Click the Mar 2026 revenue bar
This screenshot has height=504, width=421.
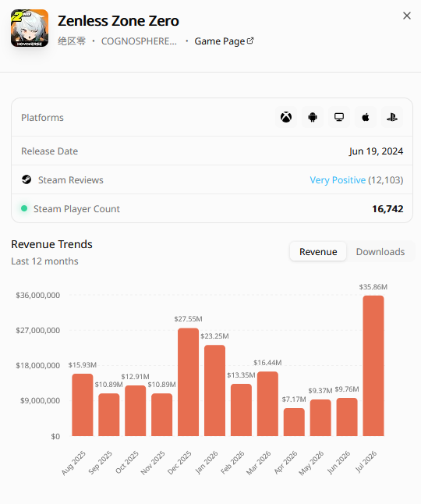point(267,403)
